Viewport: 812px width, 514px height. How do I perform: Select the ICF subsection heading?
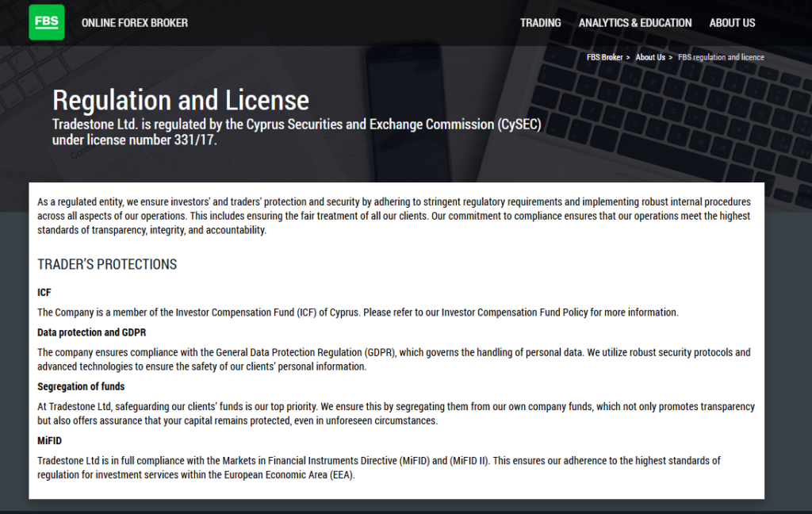click(x=44, y=292)
